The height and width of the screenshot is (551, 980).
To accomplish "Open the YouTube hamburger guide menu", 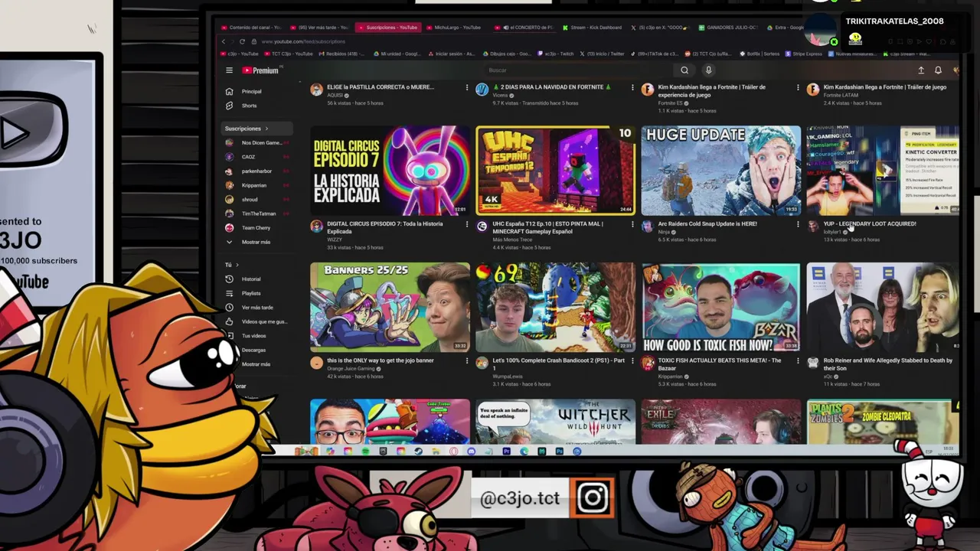I will coord(229,70).
